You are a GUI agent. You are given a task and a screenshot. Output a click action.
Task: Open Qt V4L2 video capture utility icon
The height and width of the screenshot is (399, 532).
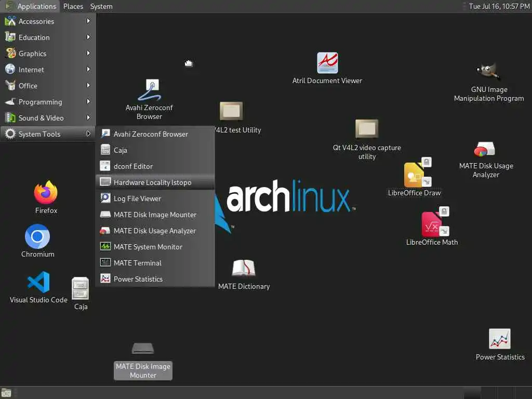click(367, 129)
